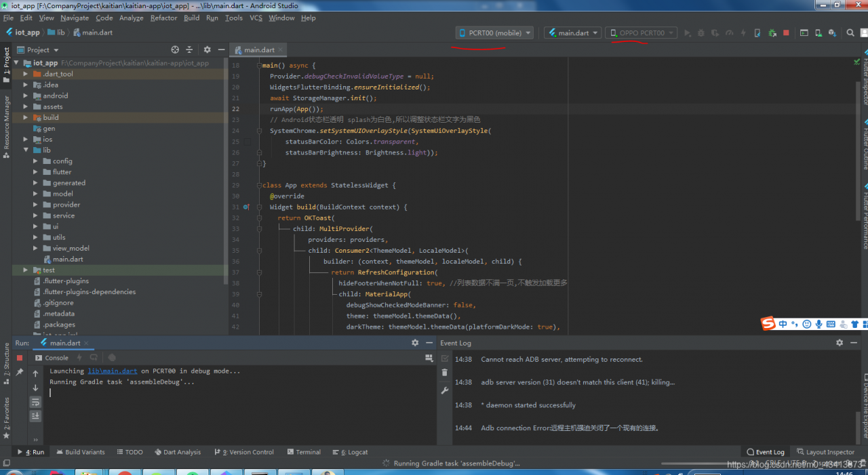Viewport: 868px width, 475px height.
Task: Open the Refactor menu
Action: (x=163, y=18)
